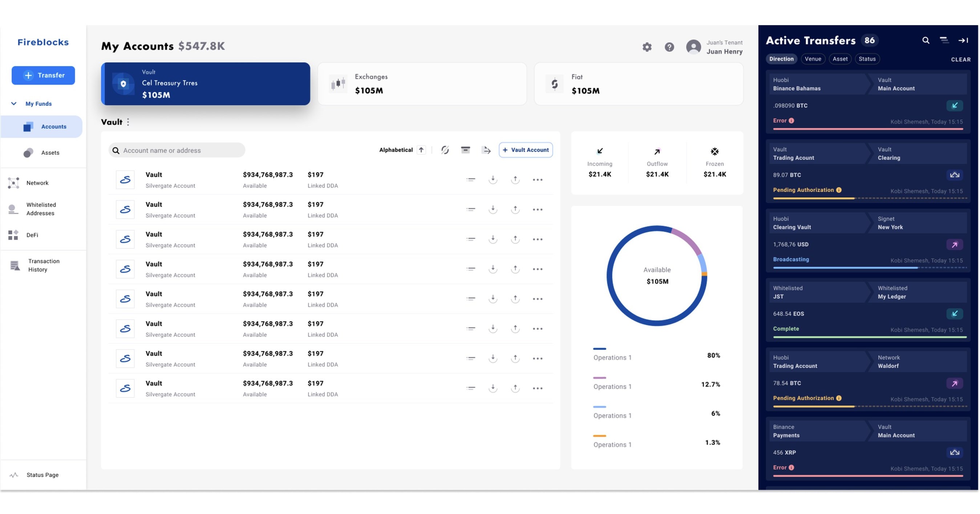Screen dimensions: 980x514
Task: Collapse the My Funds section
Action: [x=14, y=104]
